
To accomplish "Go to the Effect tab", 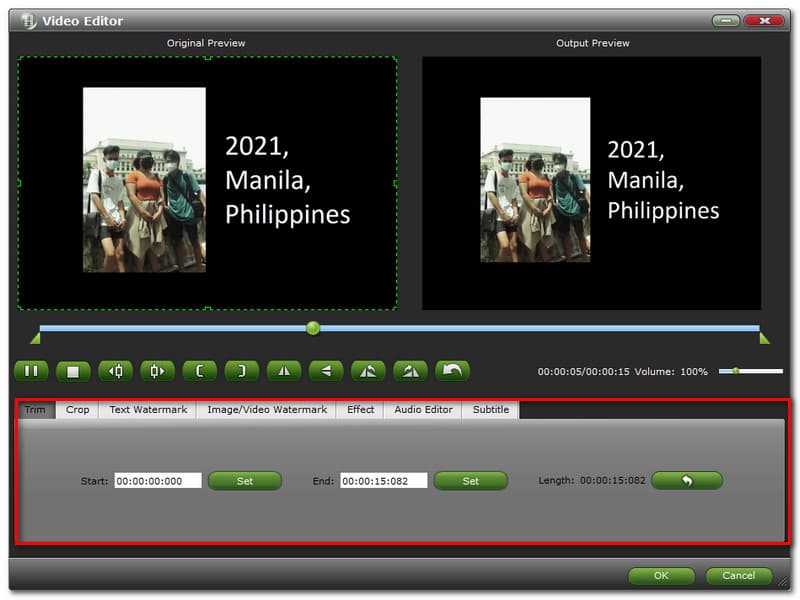I will (360, 410).
